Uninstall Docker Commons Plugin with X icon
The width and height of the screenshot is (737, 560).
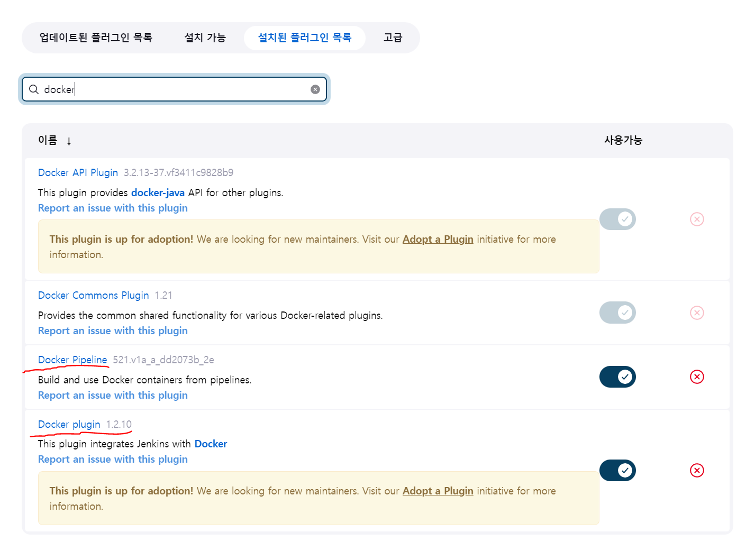(x=697, y=313)
